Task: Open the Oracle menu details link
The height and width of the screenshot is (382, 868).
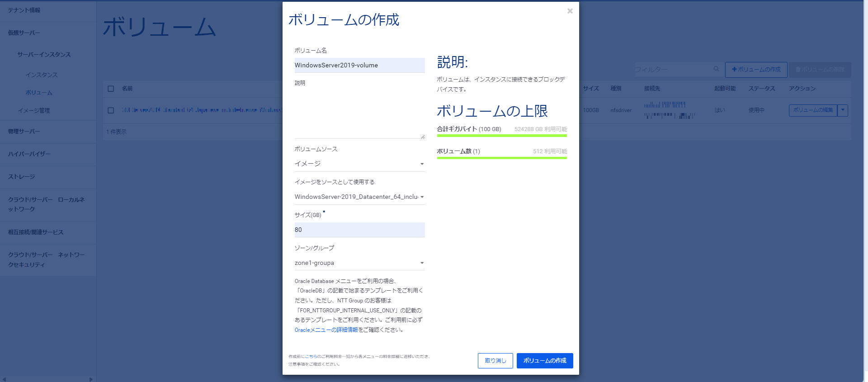Action: tap(326, 330)
